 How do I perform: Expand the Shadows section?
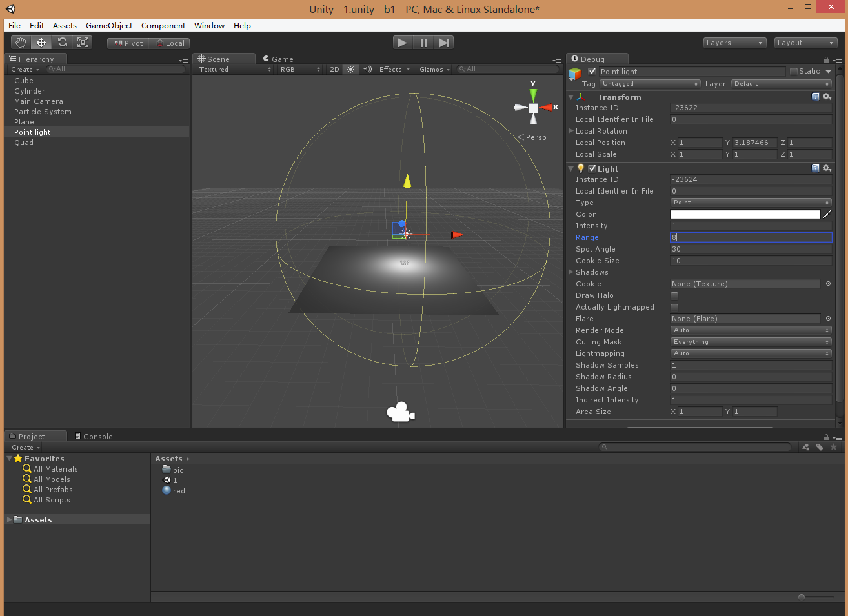pos(571,272)
